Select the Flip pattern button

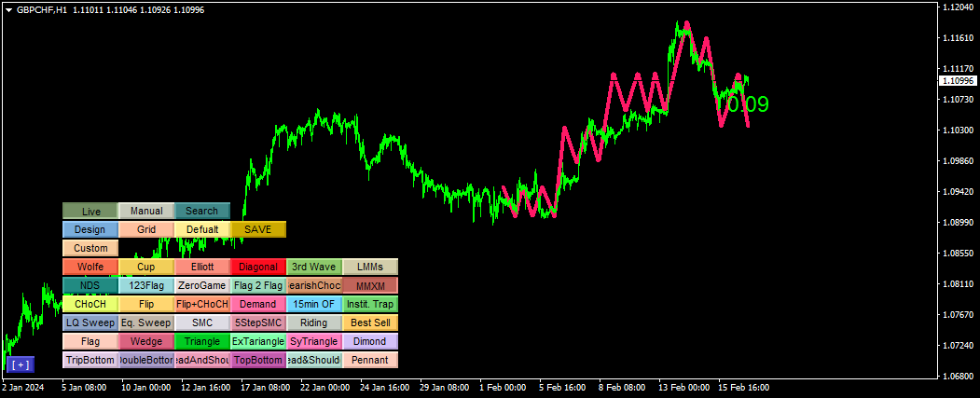[146, 304]
